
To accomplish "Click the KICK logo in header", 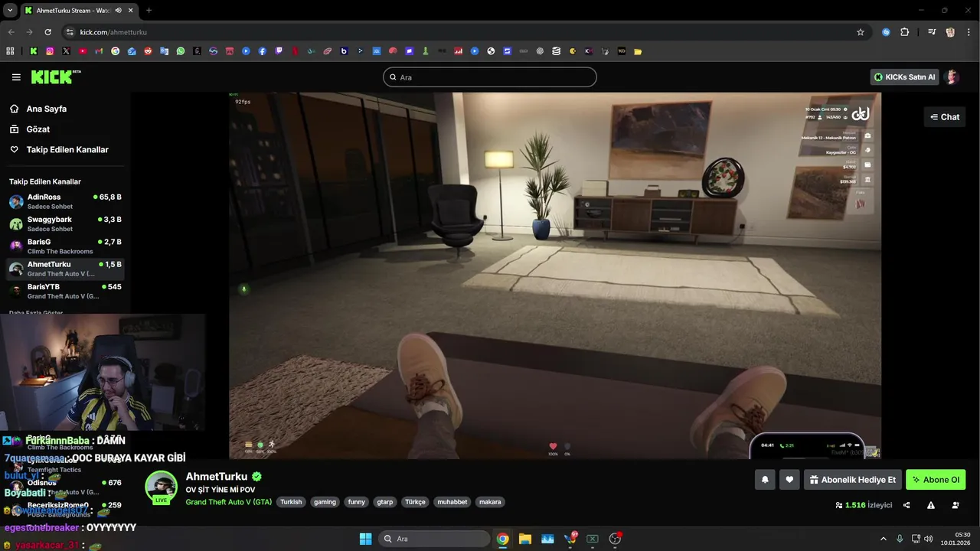I will click(56, 77).
